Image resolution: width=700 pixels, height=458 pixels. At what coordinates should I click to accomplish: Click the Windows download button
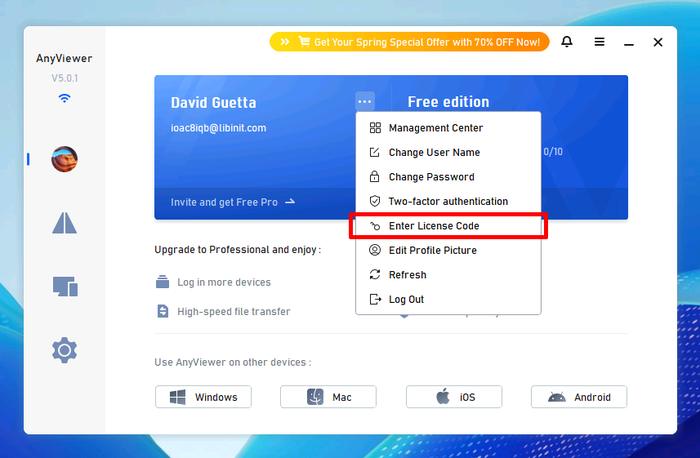[x=203, y=397]
